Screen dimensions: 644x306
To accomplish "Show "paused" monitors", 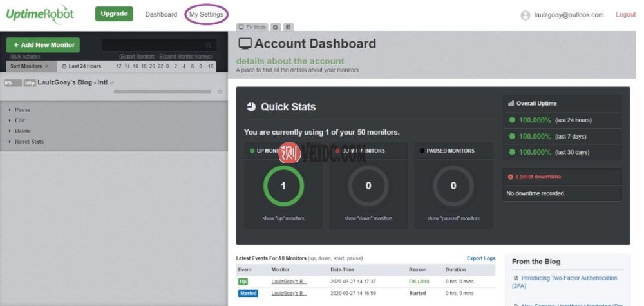I will tap(453, 218).
